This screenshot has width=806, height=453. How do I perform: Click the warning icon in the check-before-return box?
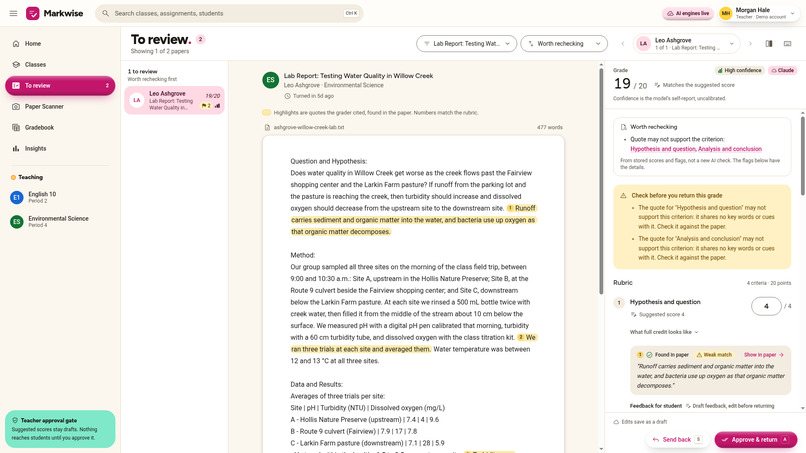623,195
